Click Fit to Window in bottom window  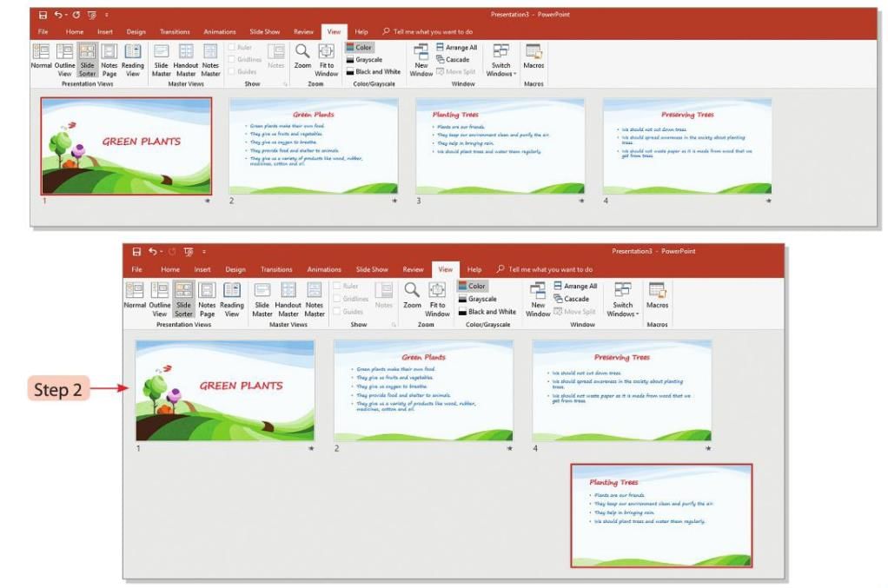(x=437, y=299)
